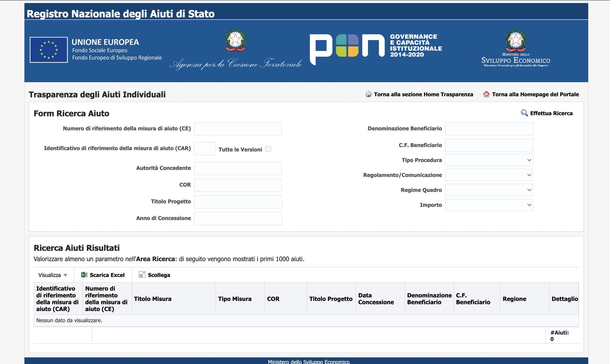Open the Tipo Procedura dropdown
The width and height of the screenshot is (610, 364).
pyautogui.click(x=489, y=160)
